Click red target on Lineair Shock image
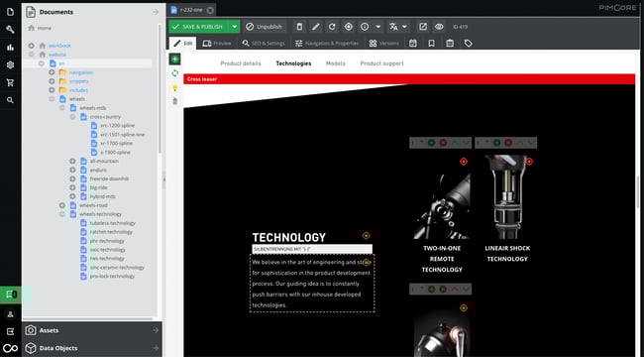Viewport: 644px width, 357px height. pyautogui.click(x=529, y=162)
